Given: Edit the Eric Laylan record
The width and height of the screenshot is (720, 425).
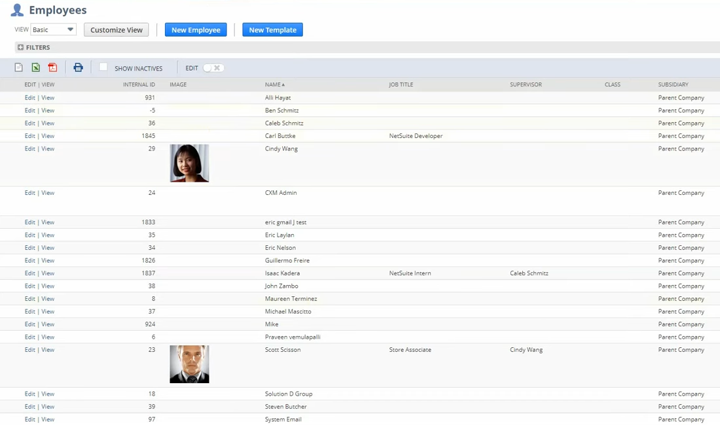Looking at the screenshot, I should [30, 235].
